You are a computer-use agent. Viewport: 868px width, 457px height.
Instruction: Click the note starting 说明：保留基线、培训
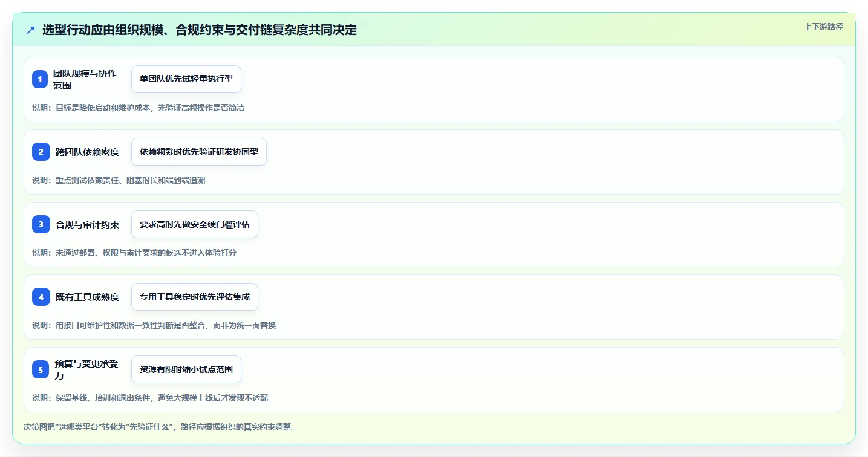point(150,398)
